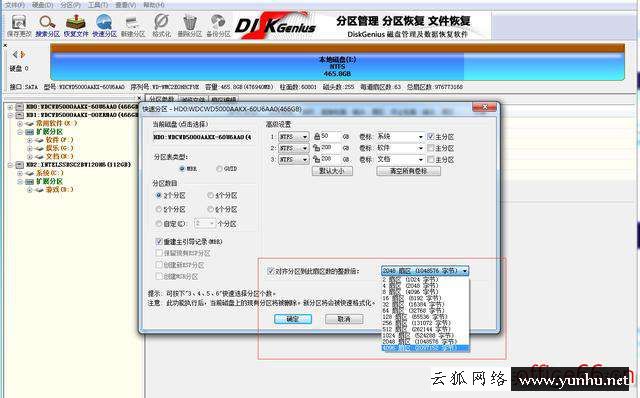The height and width of the screenshot is (398, 640).
Task: Collapse the HD1 disk tree node
Action: 10,115
